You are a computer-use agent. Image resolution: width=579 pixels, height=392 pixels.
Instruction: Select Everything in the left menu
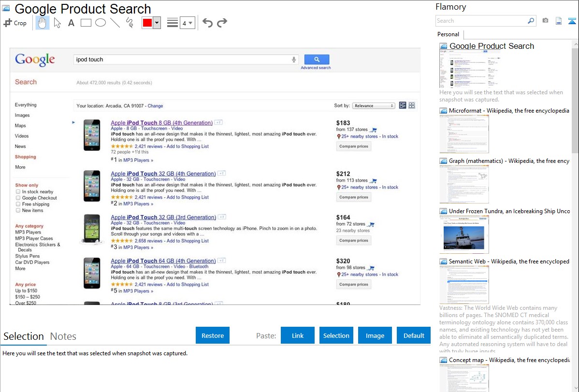coord(26,105)
